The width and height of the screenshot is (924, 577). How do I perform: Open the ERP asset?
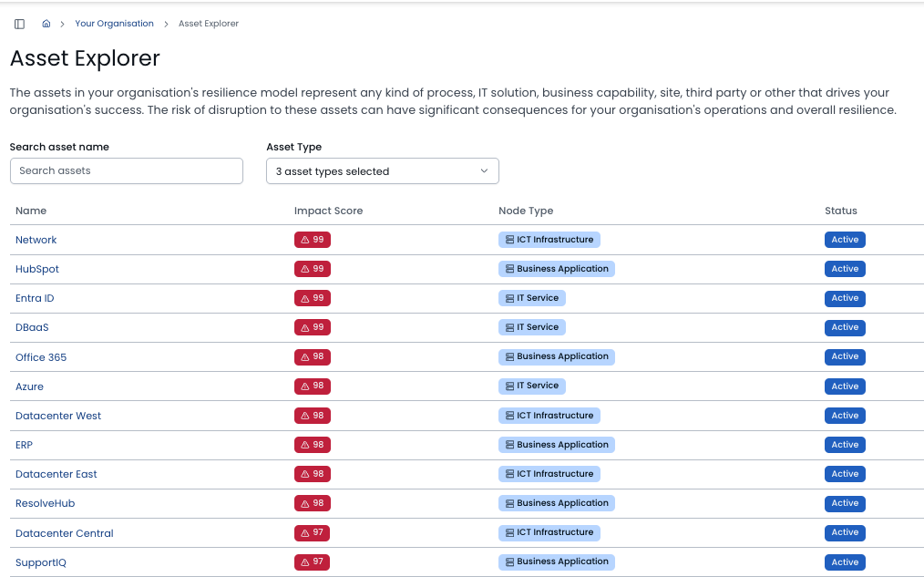click(x=25, y=445)
